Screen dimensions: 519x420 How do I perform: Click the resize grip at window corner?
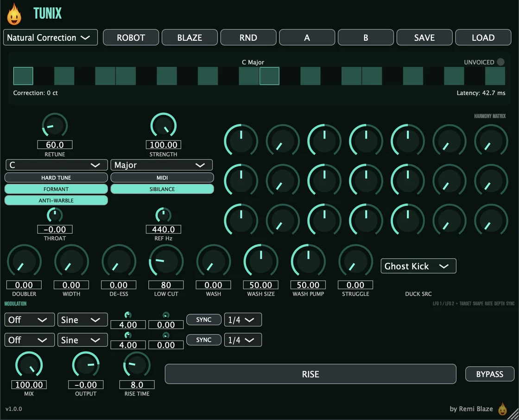coord(514,415)
